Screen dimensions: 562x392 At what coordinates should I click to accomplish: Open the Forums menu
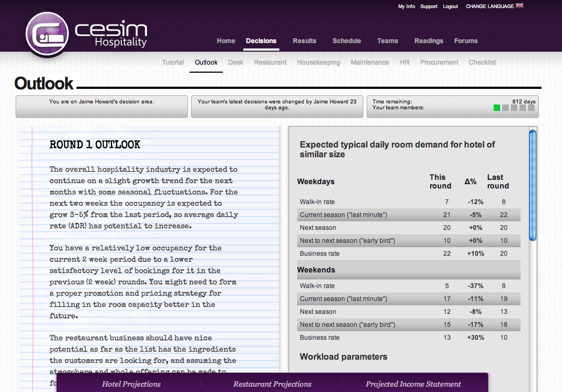coord(466,41)
